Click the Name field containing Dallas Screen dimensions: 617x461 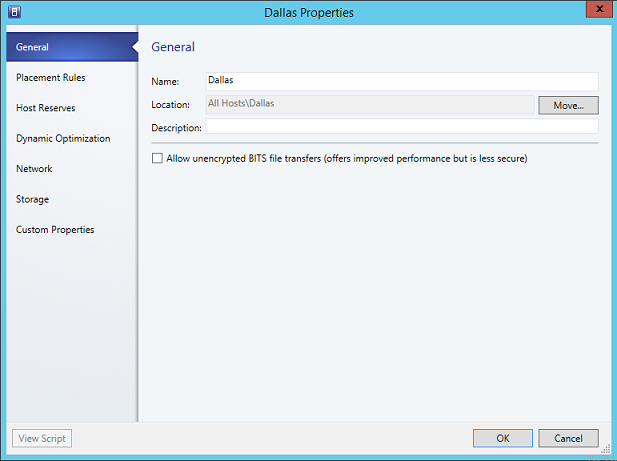click(x=402, y=81)
